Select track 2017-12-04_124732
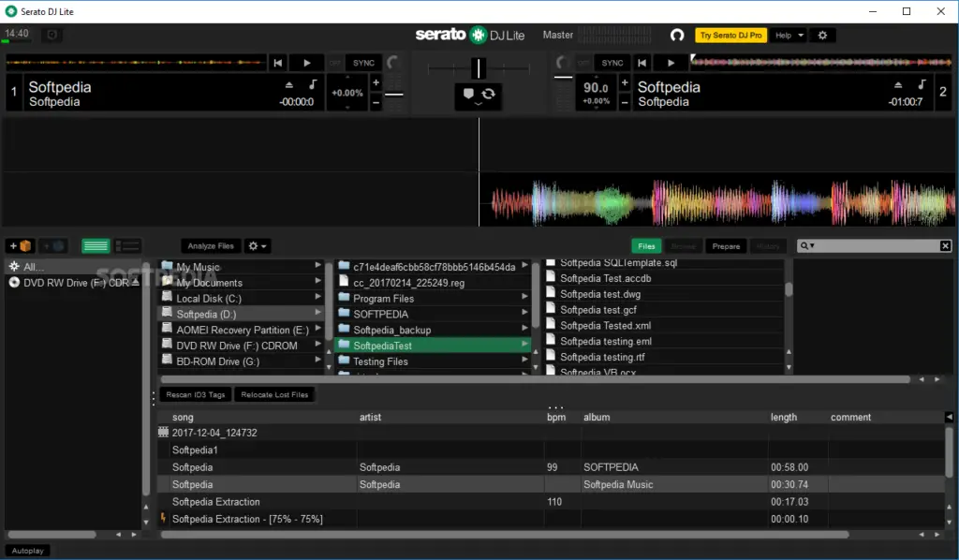The width and height of the screenshot is (959, 560). click(x=551, y=433)
